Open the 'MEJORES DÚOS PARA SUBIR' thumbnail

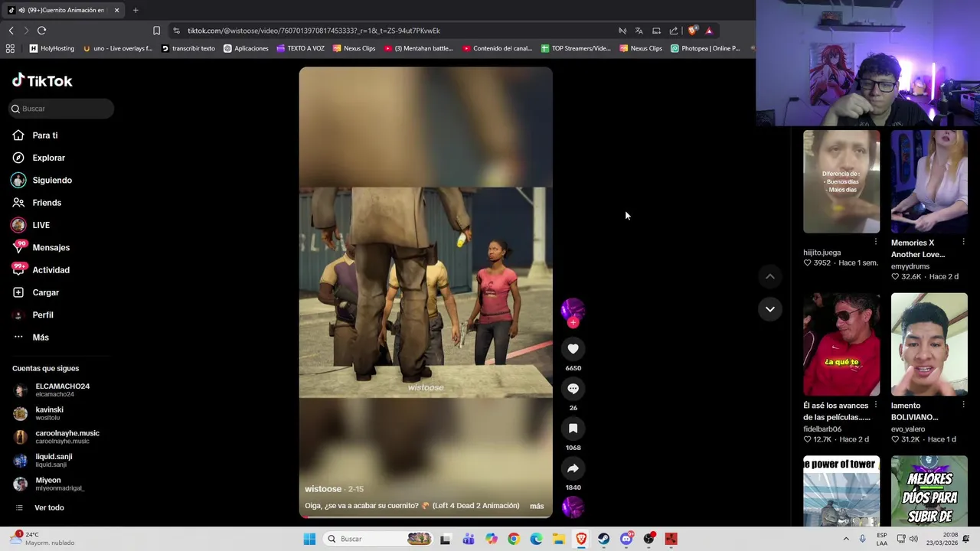coord(929,491)
